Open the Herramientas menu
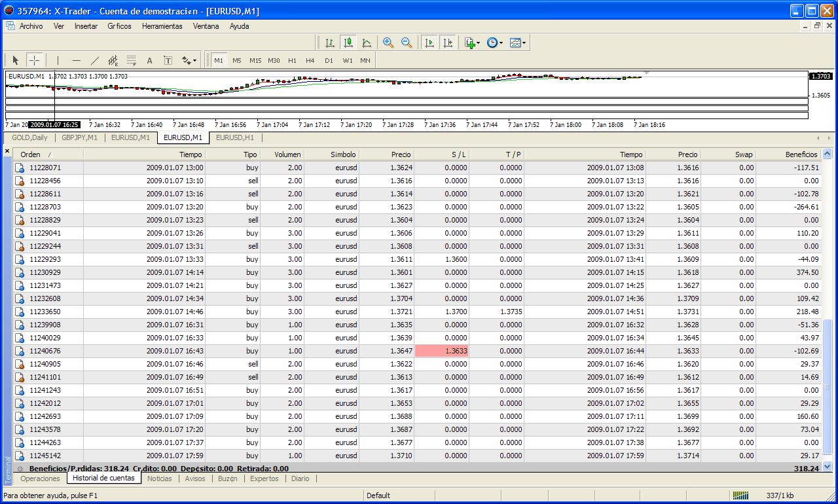Image resolution: width=838 pixels, height=504 pixels. click(x=162, y=26)
